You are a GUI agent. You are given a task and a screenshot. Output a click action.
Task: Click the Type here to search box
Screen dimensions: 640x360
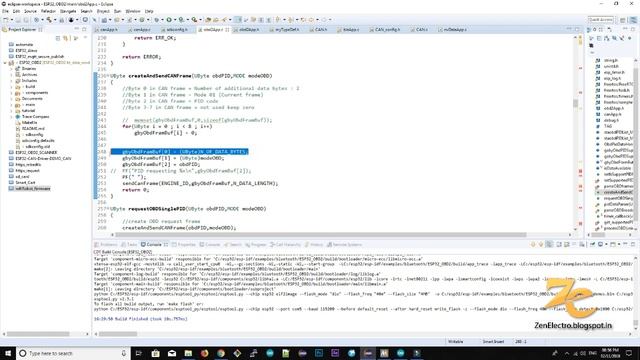72,353
